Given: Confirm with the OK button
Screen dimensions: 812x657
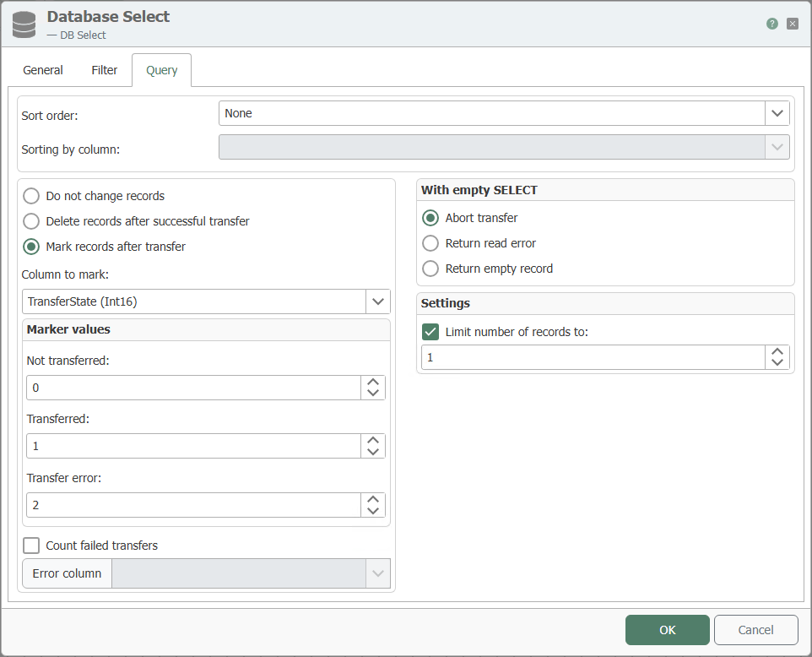Looking at the screenshot, I should [x=667, y=630].
